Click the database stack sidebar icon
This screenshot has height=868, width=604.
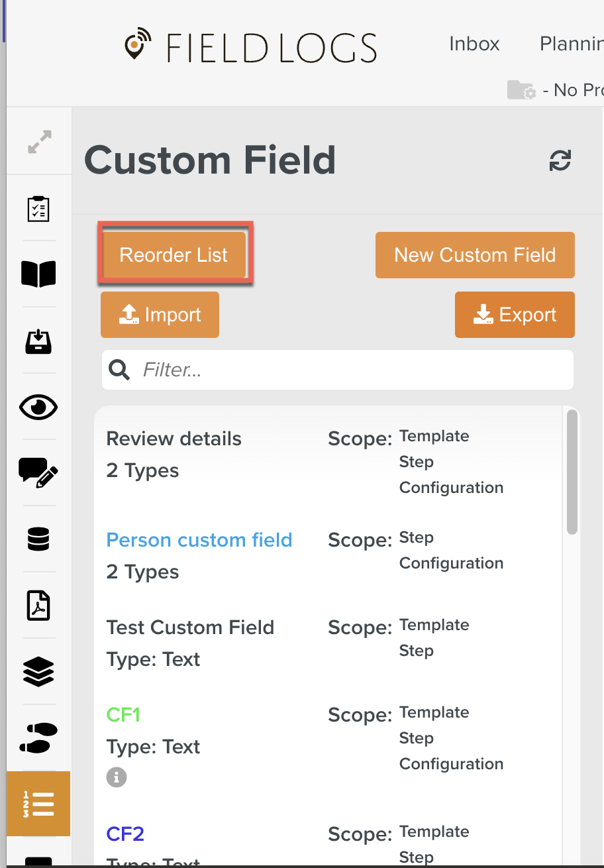(x=38, y=539)
